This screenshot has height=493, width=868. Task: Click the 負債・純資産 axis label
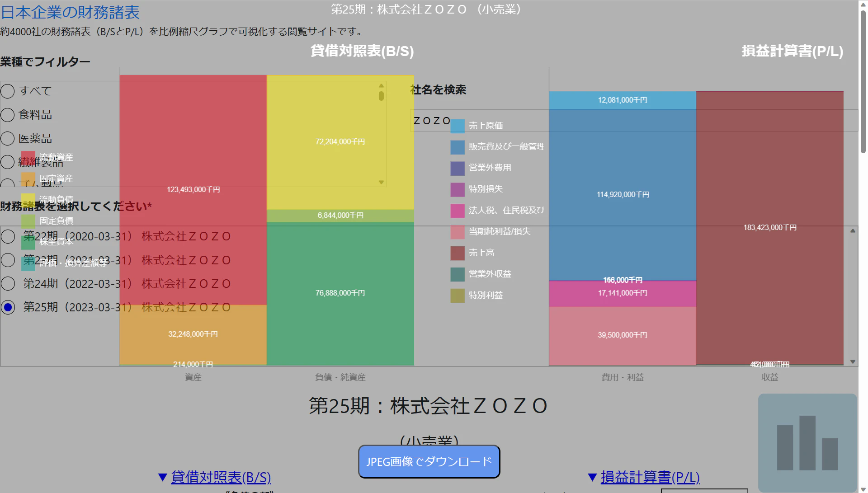[x=340, y=377]
